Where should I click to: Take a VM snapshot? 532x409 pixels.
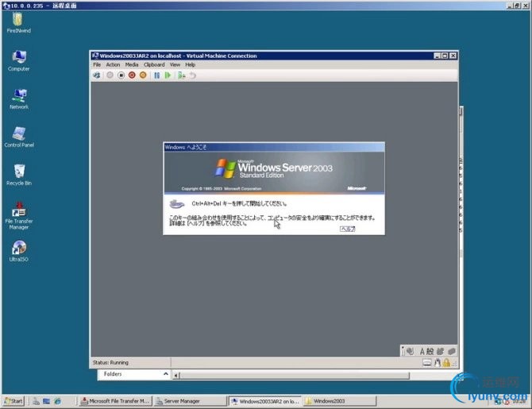pyautogui.click(x=182, y=75)
